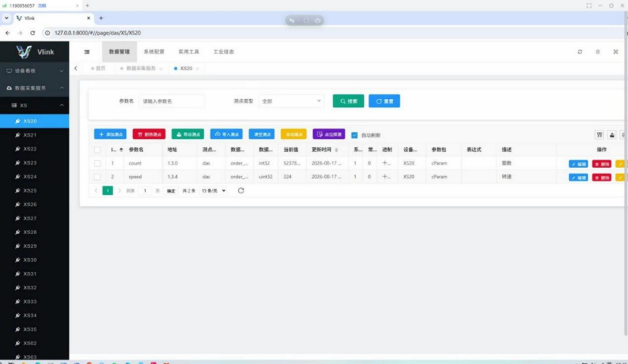
Task: Open the 15 per page size dropdown
Action: (x=213, y=190)
